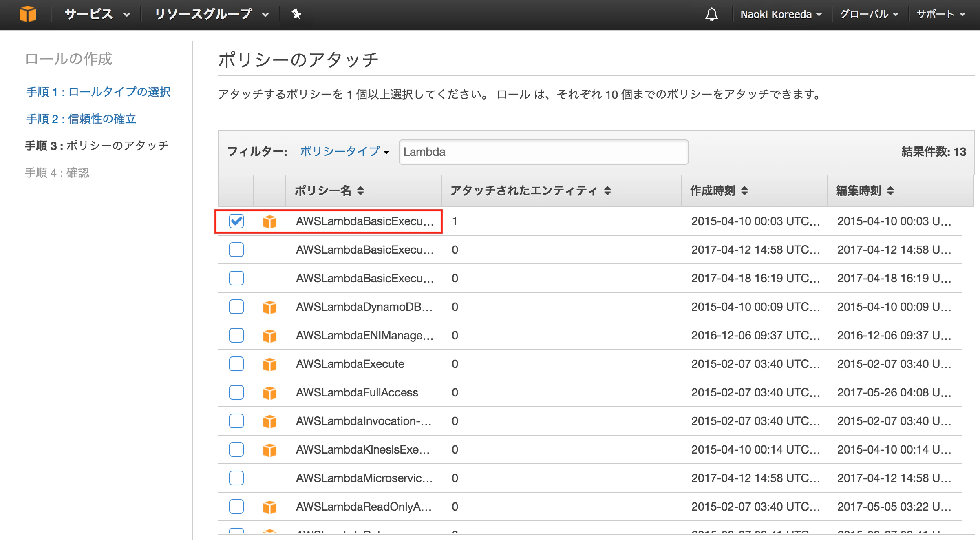Click the cube icon beside AWSLambdaFullAccess
Viewport: 980px width, 540px height.
tap(270, 393)
